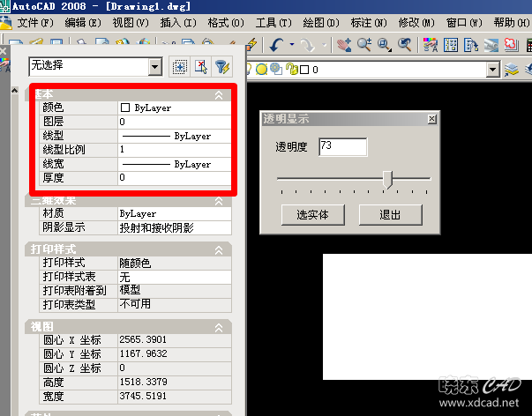This screenshot has height=416, width=532.
Task: Open the Tool Palettes window icon
Action: point(471,45)
